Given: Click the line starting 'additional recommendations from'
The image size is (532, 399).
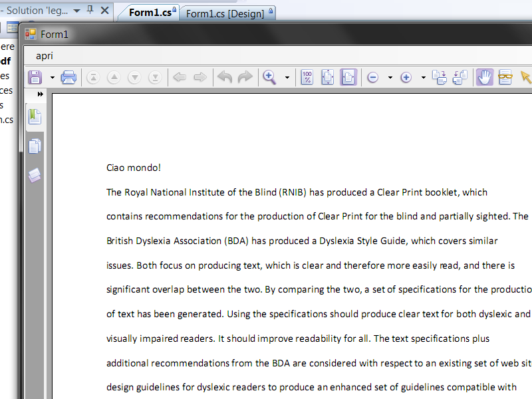Looking at the screenshot, I should (319, 363).
